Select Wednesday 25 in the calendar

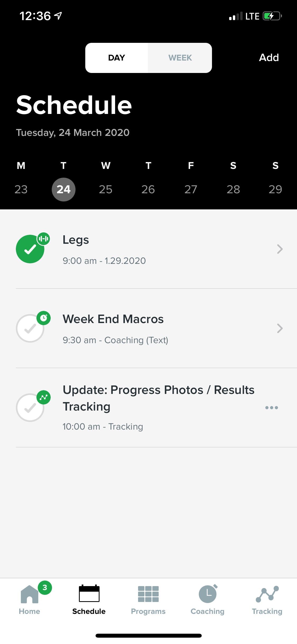click(x=106, y=190)
